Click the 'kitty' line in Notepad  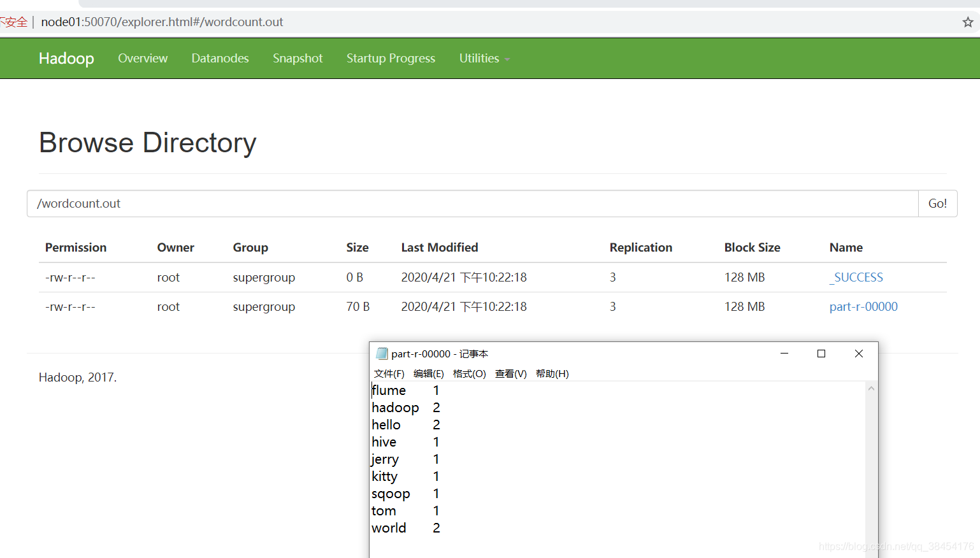[x=406, y=476]
